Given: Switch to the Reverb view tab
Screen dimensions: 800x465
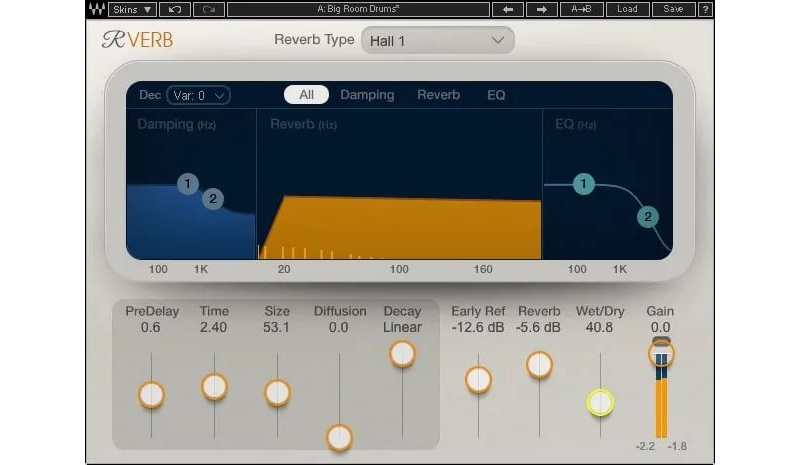Looking at the screenshot, I should tap(439, 95).
